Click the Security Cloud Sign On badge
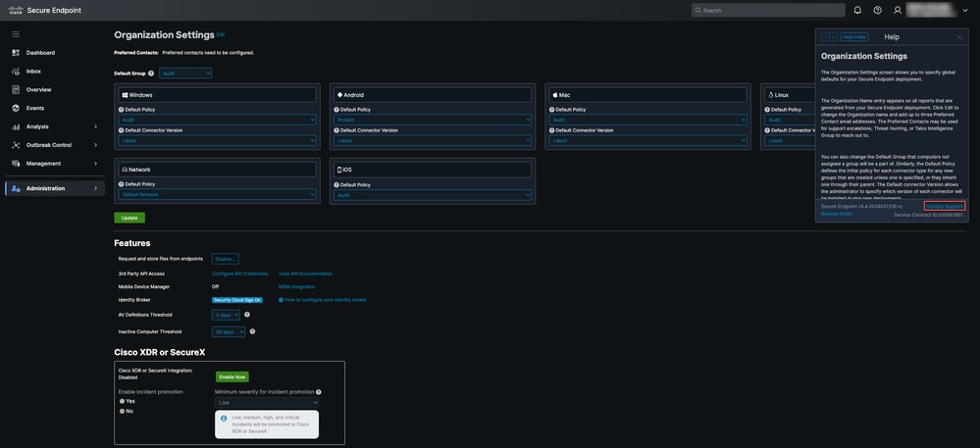Screen dimensions: 980x448 (236, 300)
